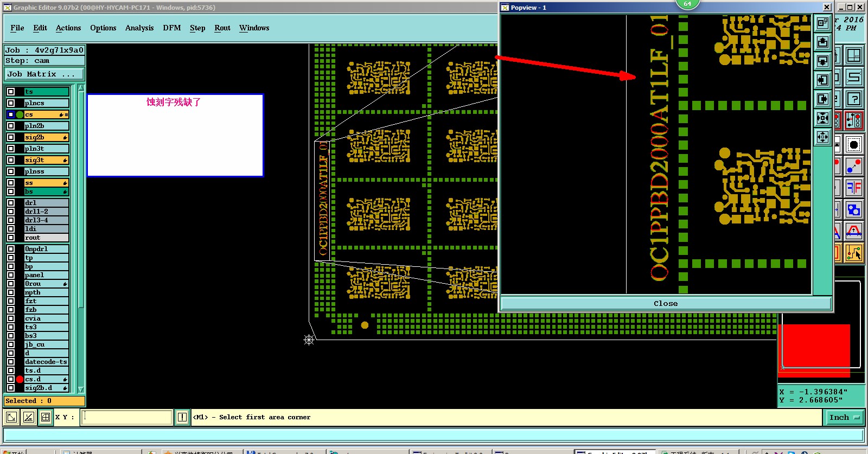Click the red dot color on cs.d layer

pos(20,379)
